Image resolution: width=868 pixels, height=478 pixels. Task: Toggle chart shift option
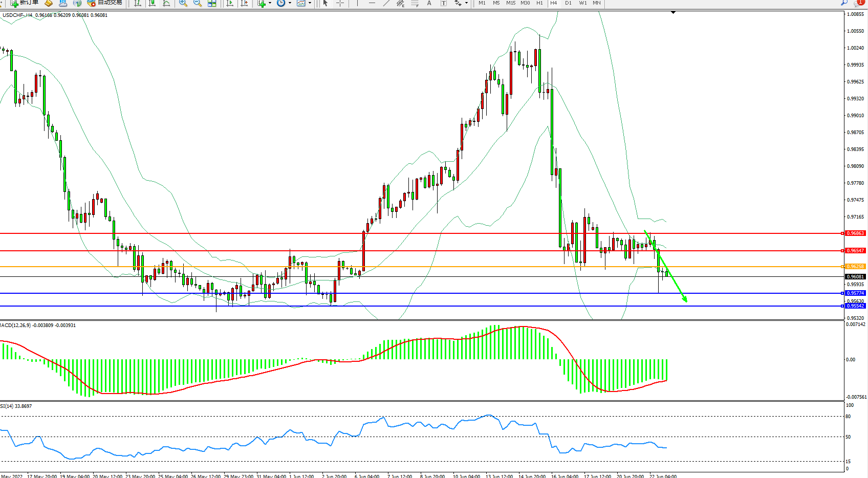(x=244, y=3)
